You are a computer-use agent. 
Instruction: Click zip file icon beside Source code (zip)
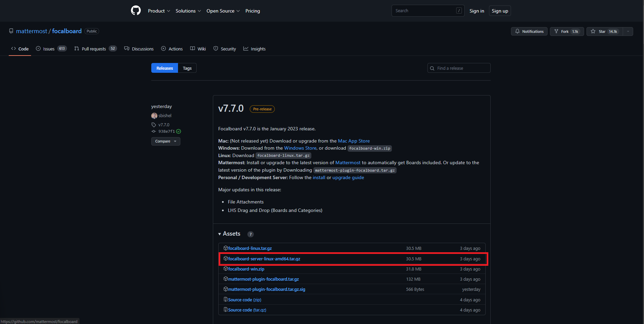click(x=226, y=300)
